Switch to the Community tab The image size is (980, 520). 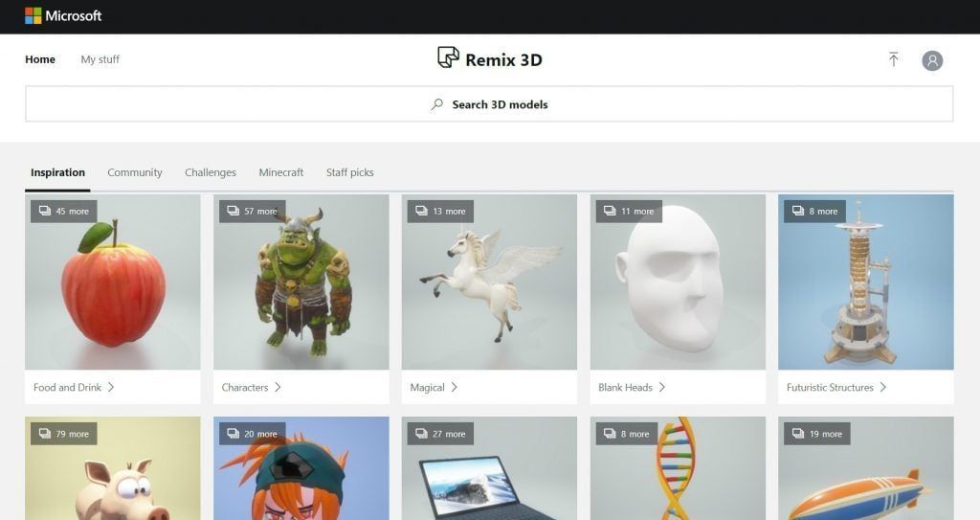click(x=135, y=172)
